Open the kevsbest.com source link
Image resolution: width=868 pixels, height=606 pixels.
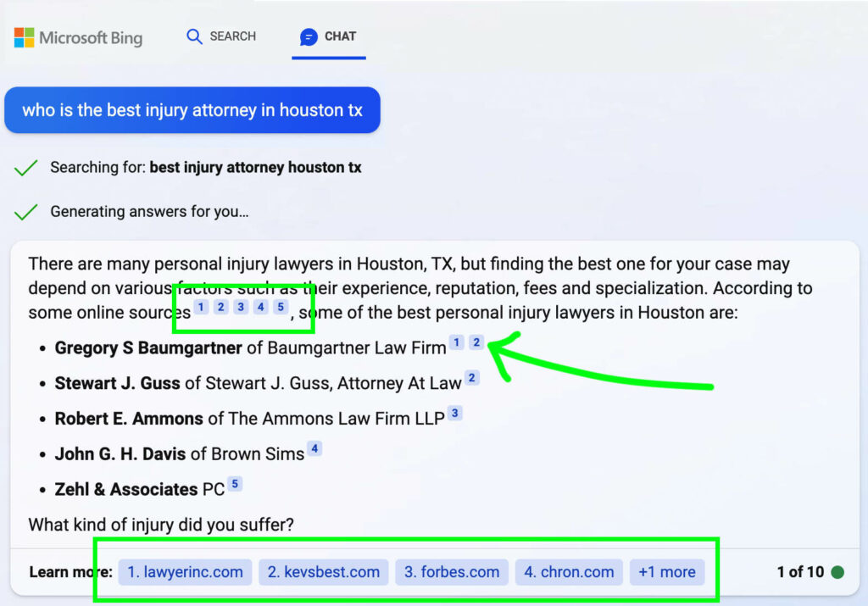(x=323, y=572)
